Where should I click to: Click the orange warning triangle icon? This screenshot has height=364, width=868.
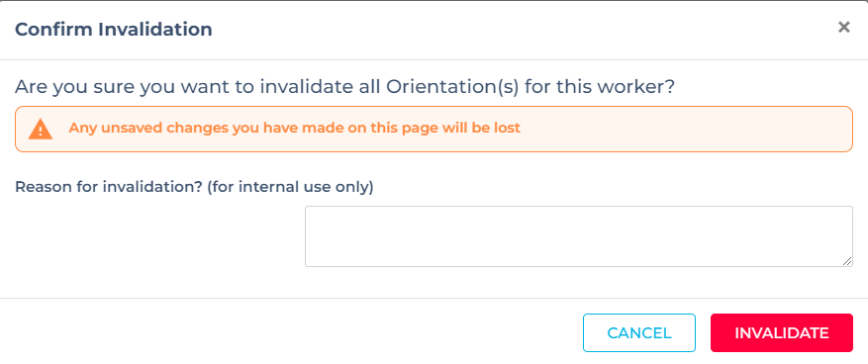click(x=41, y=129)
